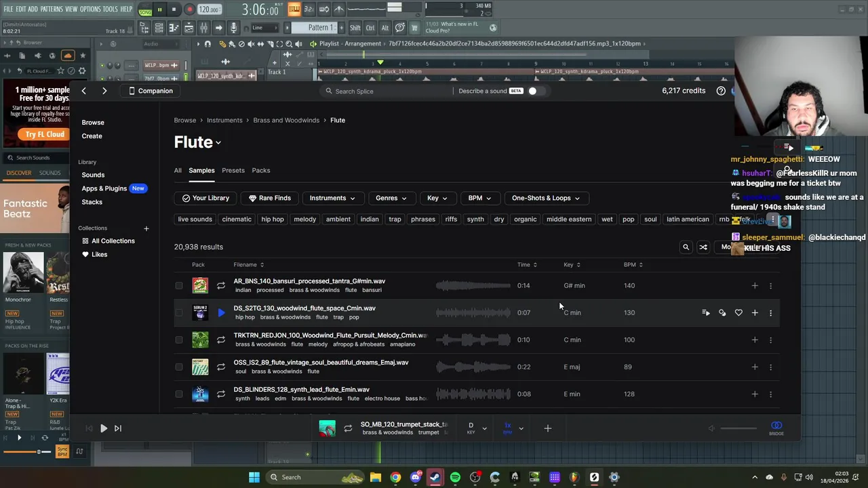Shuffle results with the random icon

pos(703,247)
